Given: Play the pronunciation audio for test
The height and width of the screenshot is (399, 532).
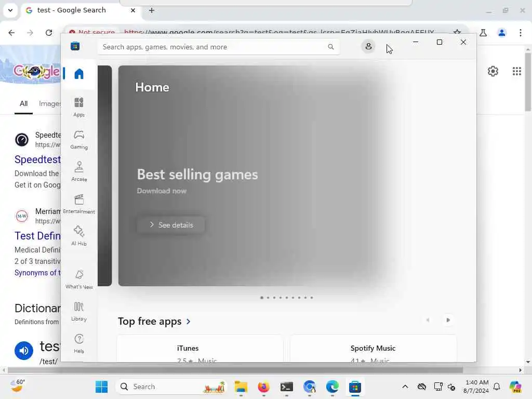Looking at the screenshot, I should tap(24, 351).
